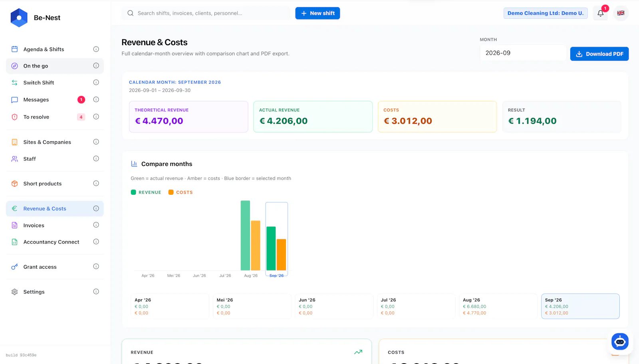
Task: Show info for Revenue & Costs
Action: click(96, 208)
